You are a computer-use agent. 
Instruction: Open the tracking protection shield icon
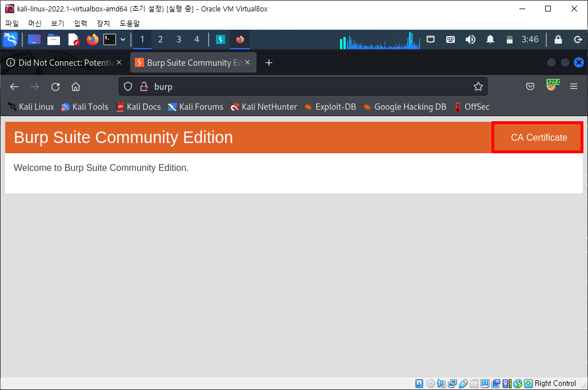128,87
